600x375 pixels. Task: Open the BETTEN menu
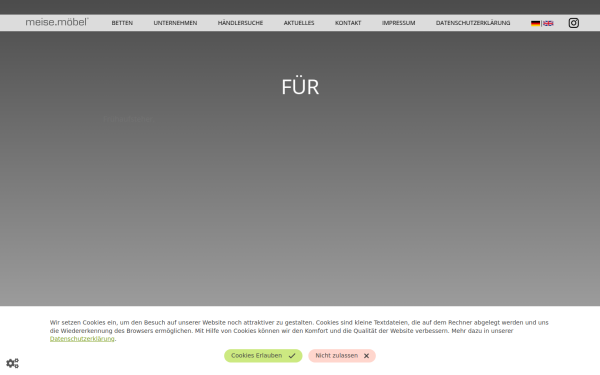(122, 23)
